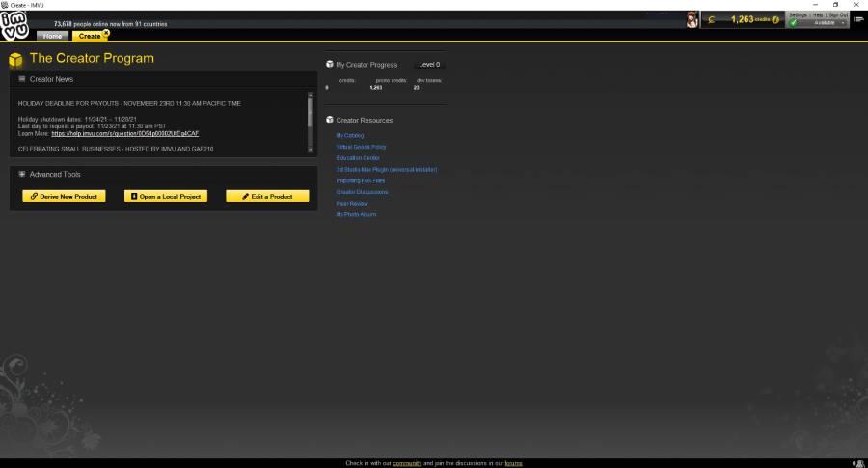Viewport: 868px width, 468px height.
Task: Open the Available status dropdown
Action: coord(825,23)
